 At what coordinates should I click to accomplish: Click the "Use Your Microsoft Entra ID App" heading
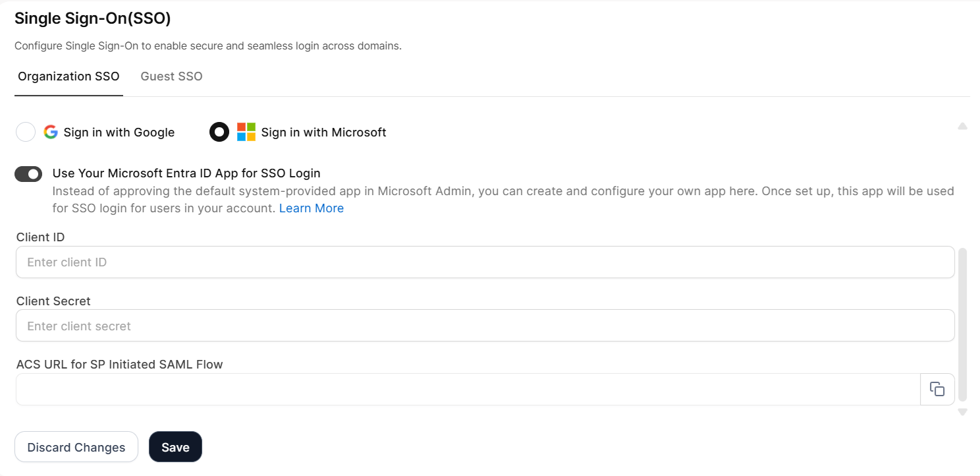186,173
